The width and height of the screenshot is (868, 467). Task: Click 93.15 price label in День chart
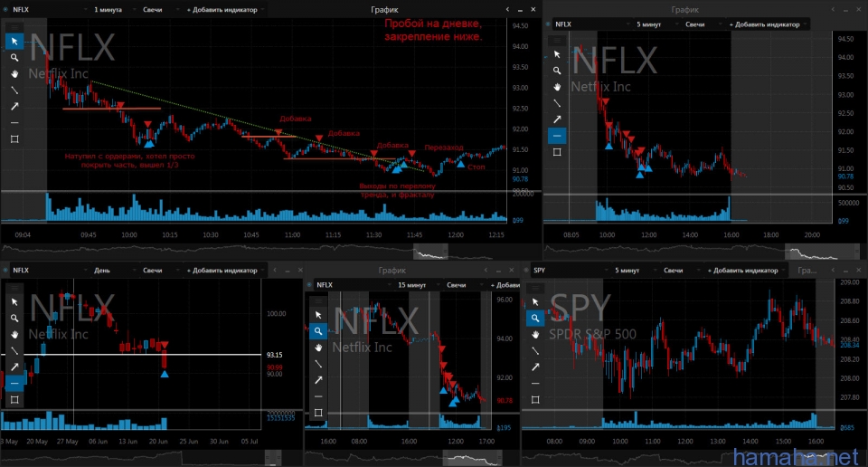pos(275,355)
